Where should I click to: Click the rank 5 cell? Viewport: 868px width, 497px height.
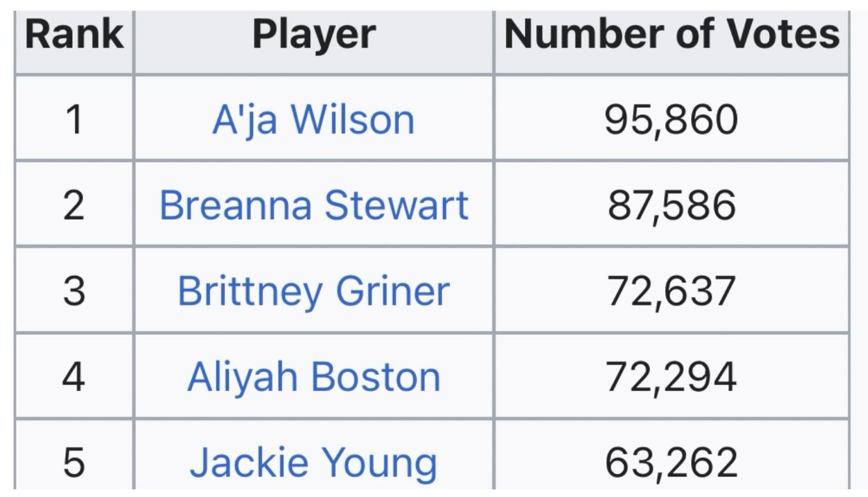[74, 462]
